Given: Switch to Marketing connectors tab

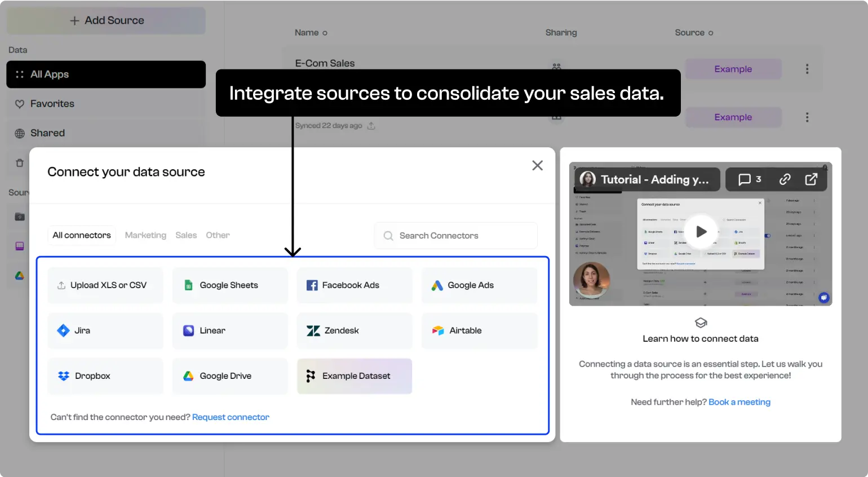Looking at the screenshot, I should pos(145,235).
